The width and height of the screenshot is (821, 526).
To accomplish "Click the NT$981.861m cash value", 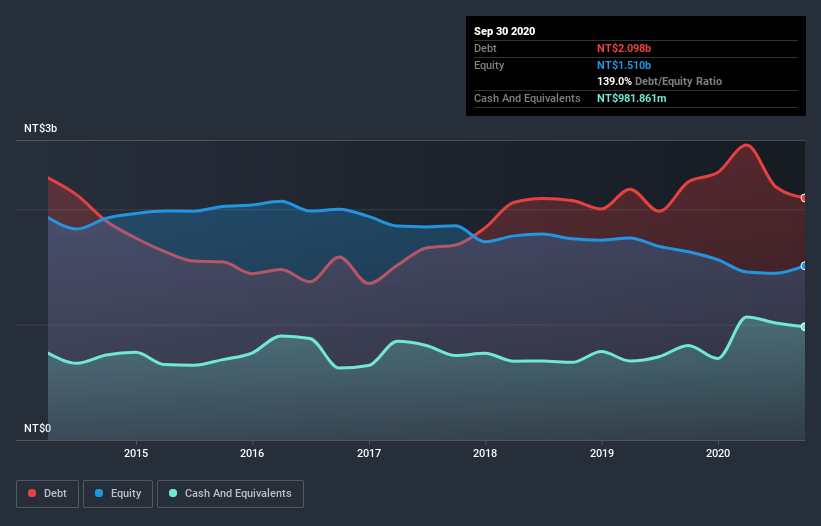I will click(x=631, y=98).
